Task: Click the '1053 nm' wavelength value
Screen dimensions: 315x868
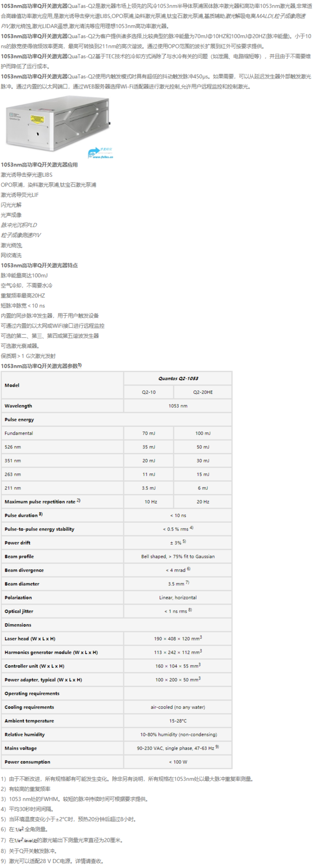Action: coord(178,406)
